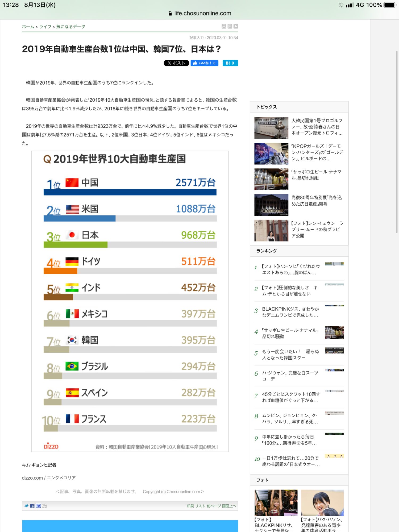Tap the battery icon in status bar
Image resolution: width=399 pixels, height=532 pixels.
tap(390, 5)
